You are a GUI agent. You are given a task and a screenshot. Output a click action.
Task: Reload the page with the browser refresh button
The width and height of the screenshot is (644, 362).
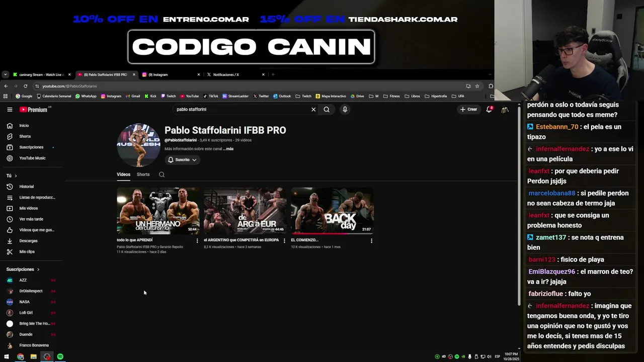tap(25, 86)
